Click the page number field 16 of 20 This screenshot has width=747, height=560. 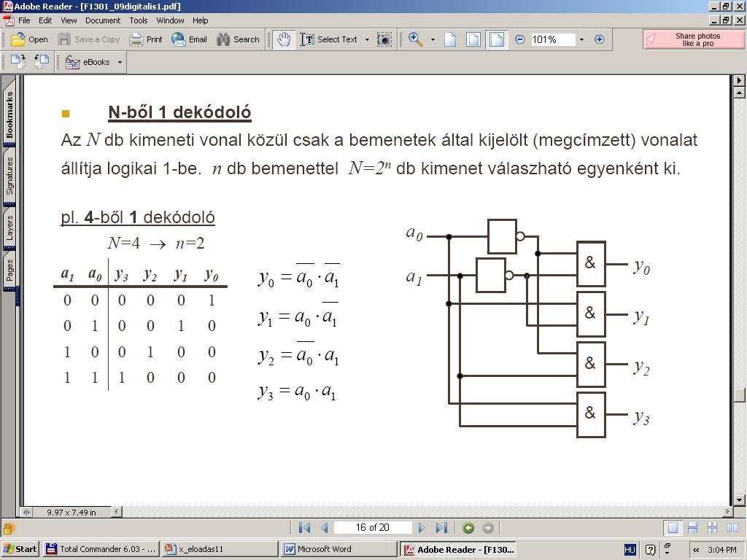click(x=373, y=528)
